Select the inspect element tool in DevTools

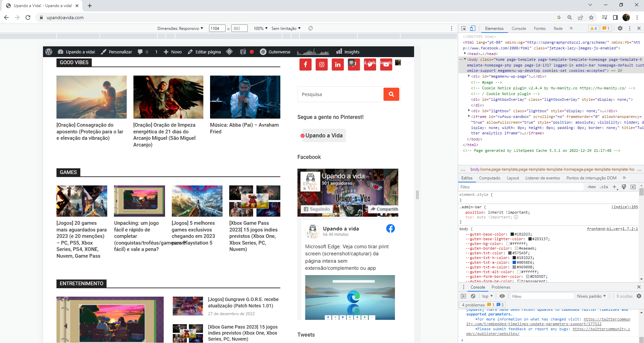[x=464, y=28]
